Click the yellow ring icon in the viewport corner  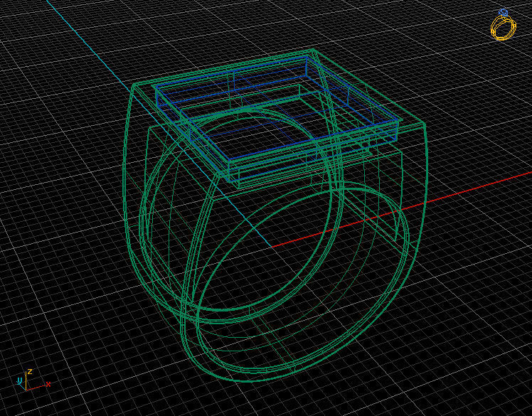coord(504,25)
